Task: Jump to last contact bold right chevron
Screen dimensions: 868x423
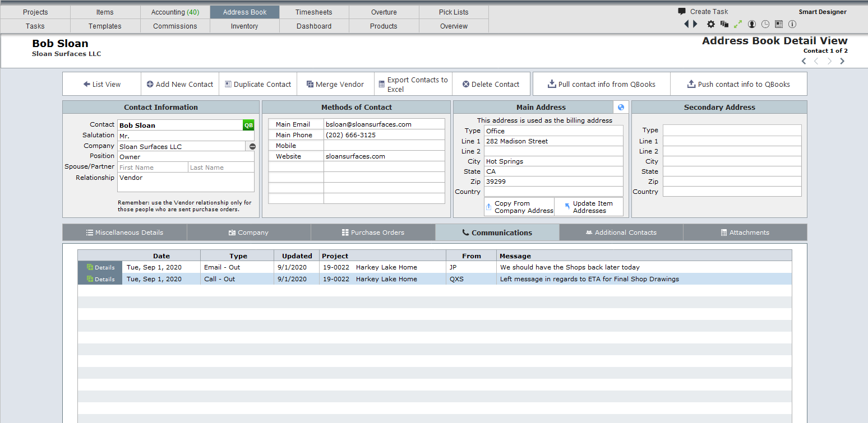Action: pos(842,61)
